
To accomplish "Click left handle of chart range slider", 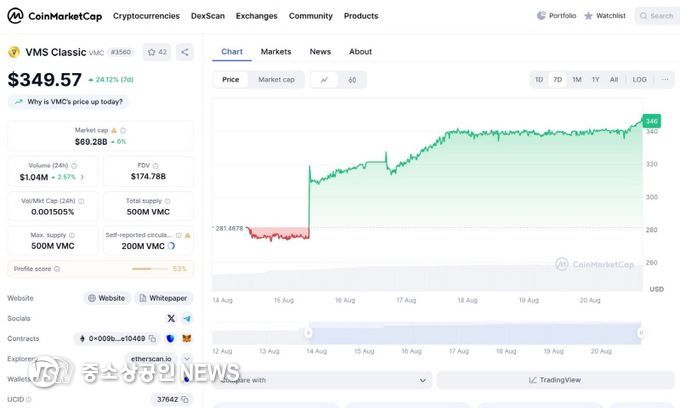I will click(308, 333).
